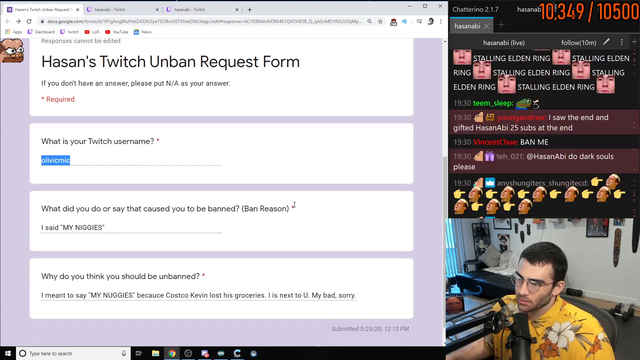This screenshot has width=640, height=360.
Task: Select the Hasan's Twitch Unban Request Form tab
Action: 42,9
